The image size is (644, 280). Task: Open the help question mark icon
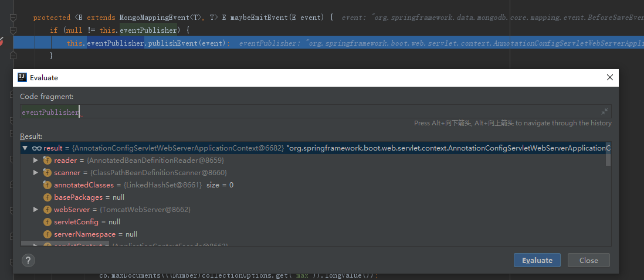tap(28, 260)
